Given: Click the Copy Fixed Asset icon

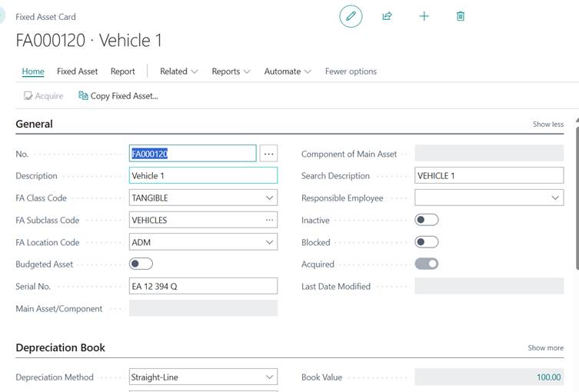Looking at the screenshot, I should pyautogui.click(x=83, y=96).
